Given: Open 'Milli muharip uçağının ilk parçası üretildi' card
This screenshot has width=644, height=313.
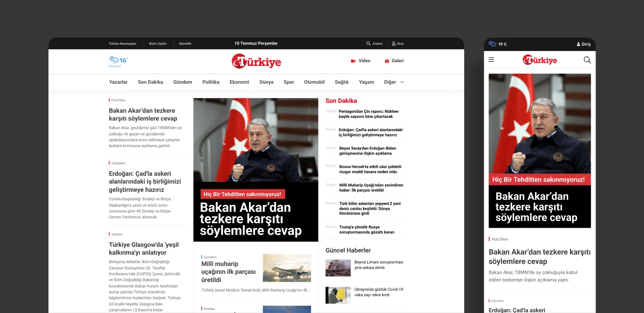Looking at the screenshot, I should tap(229, 272).
